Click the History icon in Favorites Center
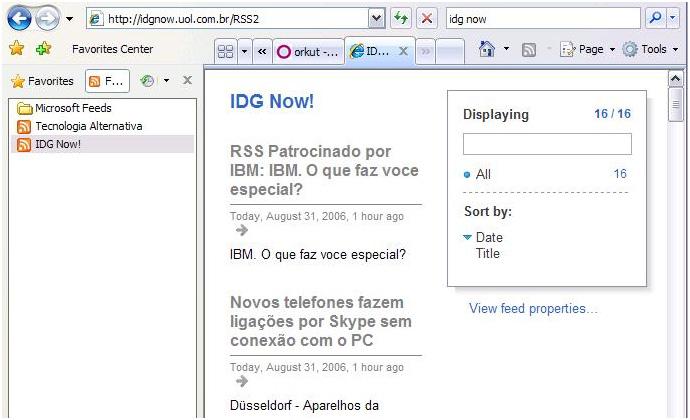The width and height of the screenshot is (690, 420). click(147, 81)
